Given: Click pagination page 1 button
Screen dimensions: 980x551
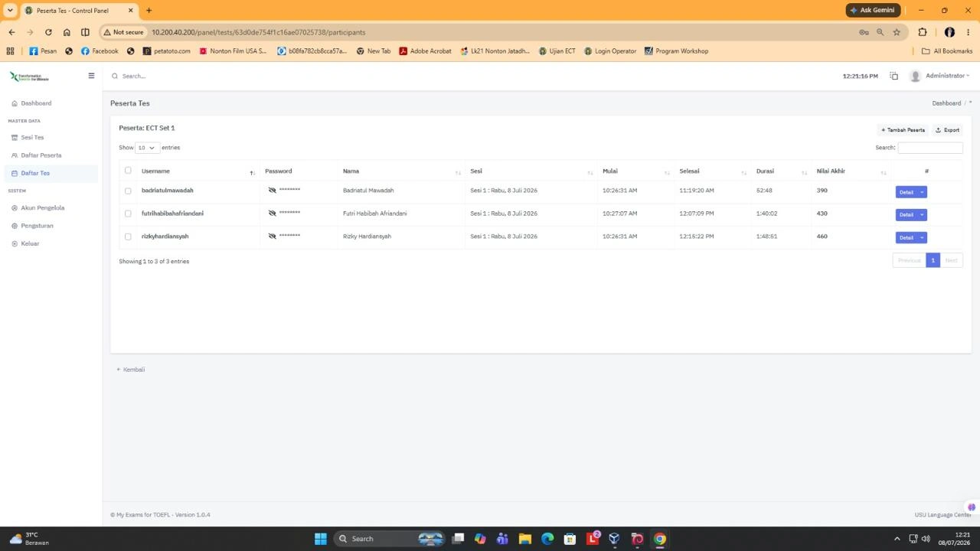Looking at the screenshot, I should [x=933, y=261].
